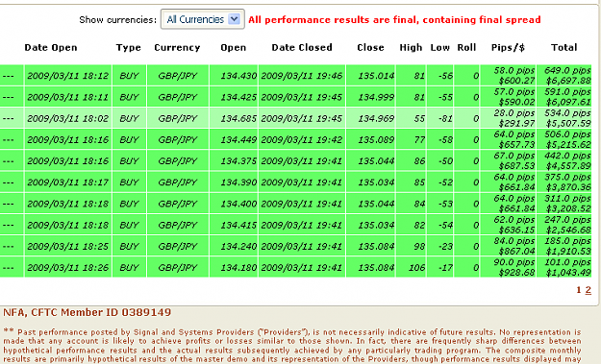Click close price 135.089

[376, 139]
